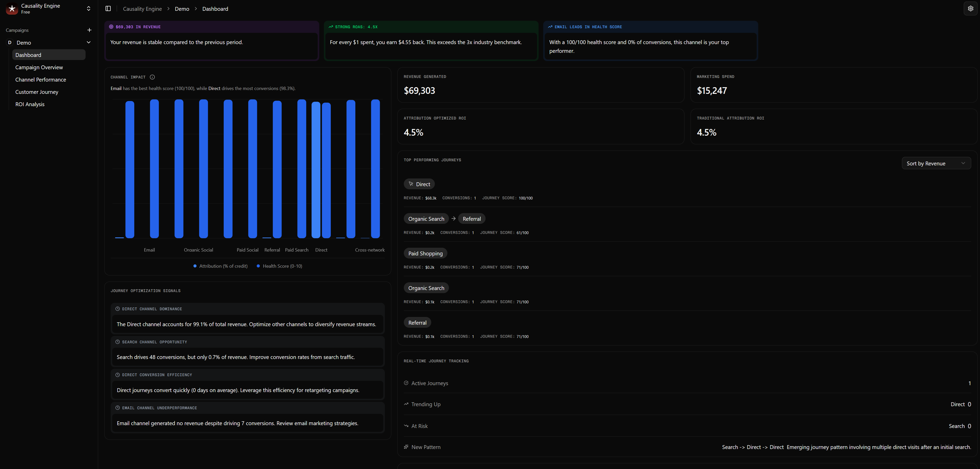
Task: Click the settings gear icon
Action: 971,8
